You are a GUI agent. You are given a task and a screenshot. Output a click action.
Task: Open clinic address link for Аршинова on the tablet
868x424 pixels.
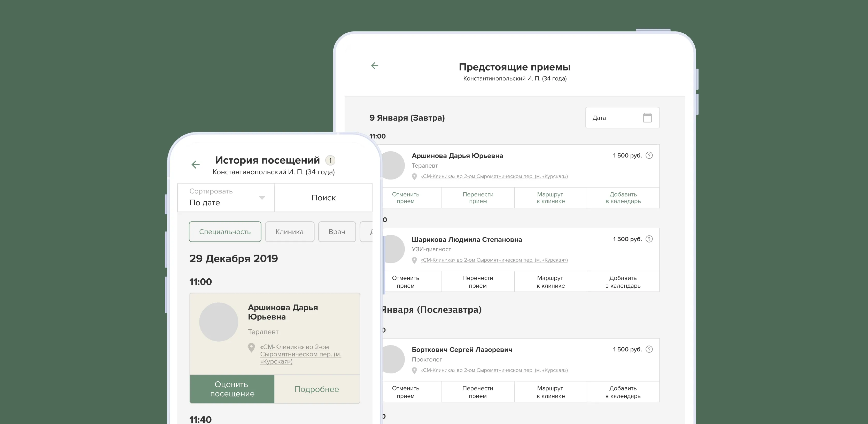(x=494, y=176)
